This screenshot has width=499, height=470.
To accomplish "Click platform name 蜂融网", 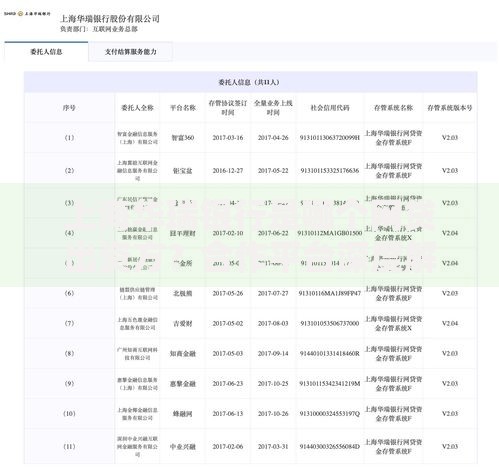I will pyautogui.click(x=183, y=414).
